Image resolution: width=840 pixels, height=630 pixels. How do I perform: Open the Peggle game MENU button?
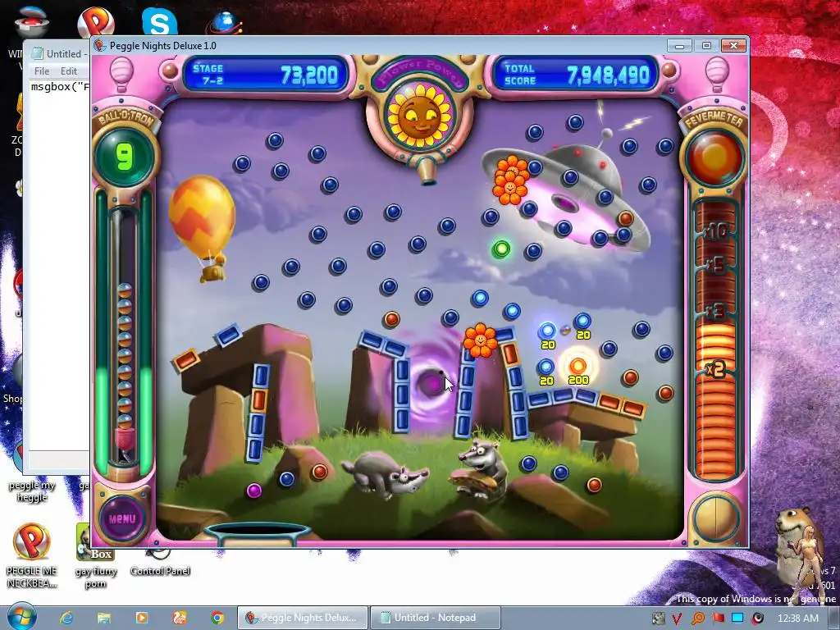click(x=123, y=518)
